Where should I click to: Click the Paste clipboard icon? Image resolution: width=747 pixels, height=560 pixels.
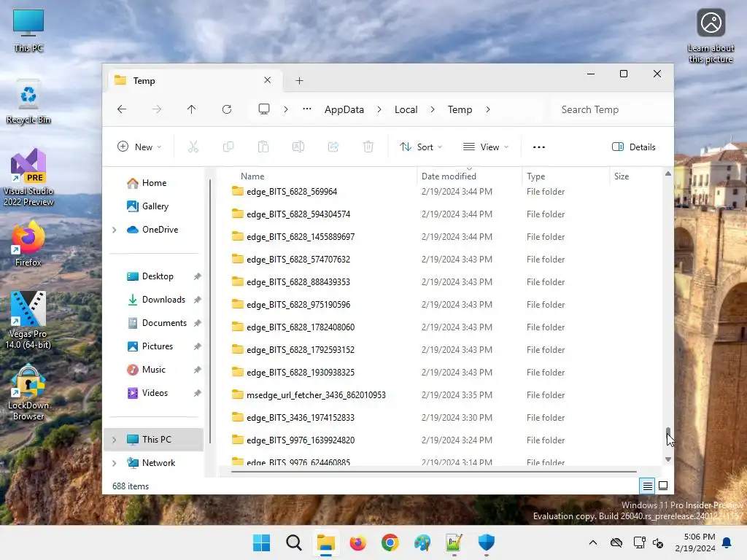coord(263,147)
